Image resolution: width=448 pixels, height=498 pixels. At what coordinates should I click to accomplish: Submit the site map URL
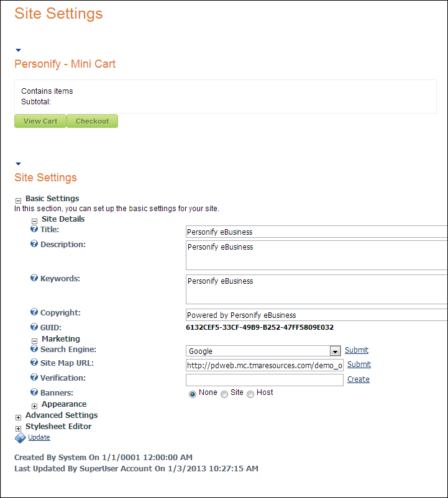coord(359,364)
